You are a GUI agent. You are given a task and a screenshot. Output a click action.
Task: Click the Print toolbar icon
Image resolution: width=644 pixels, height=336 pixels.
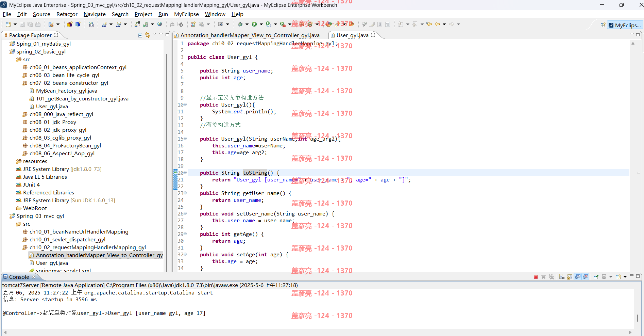(x=38, y=24)
